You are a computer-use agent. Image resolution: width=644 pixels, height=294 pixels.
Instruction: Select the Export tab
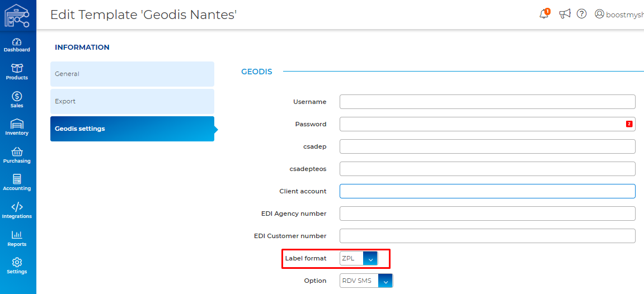(132, 101)
